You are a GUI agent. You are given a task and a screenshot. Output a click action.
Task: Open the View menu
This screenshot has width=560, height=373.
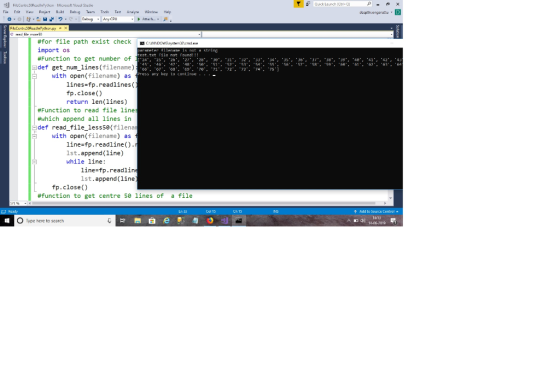click(x=29, y=12)
